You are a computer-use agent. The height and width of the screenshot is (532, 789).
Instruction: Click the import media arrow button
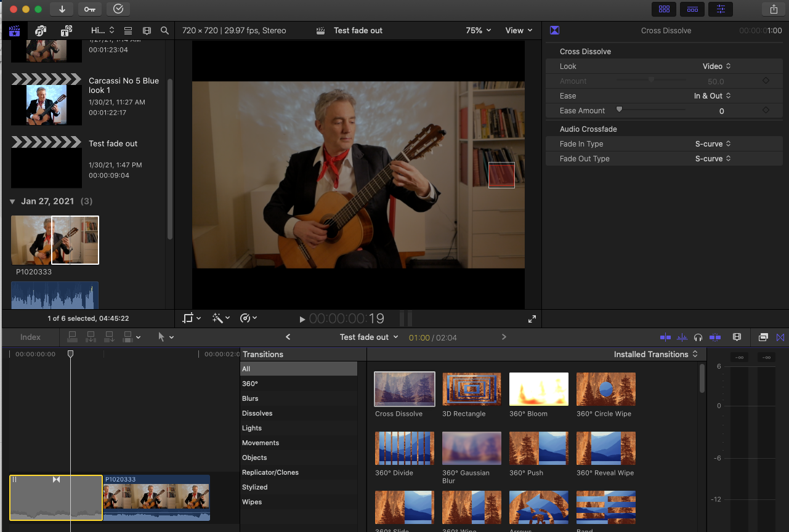(x=62, y=9)
